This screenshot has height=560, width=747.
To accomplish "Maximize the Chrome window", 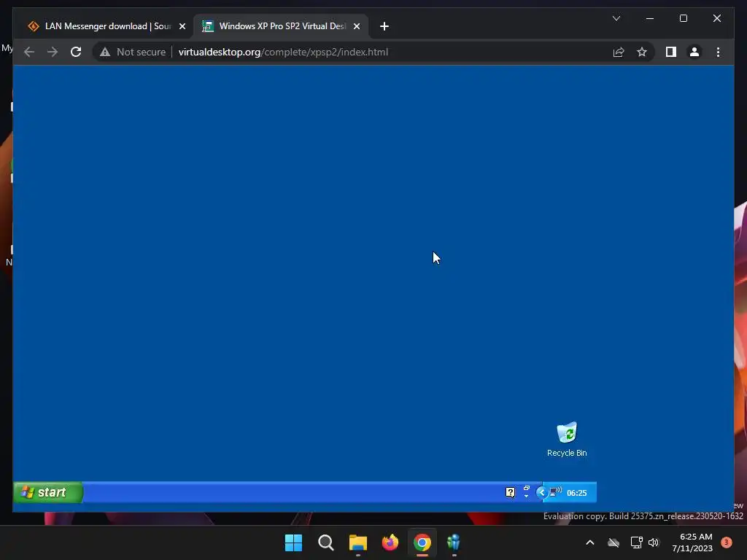I will pos(683,18).
